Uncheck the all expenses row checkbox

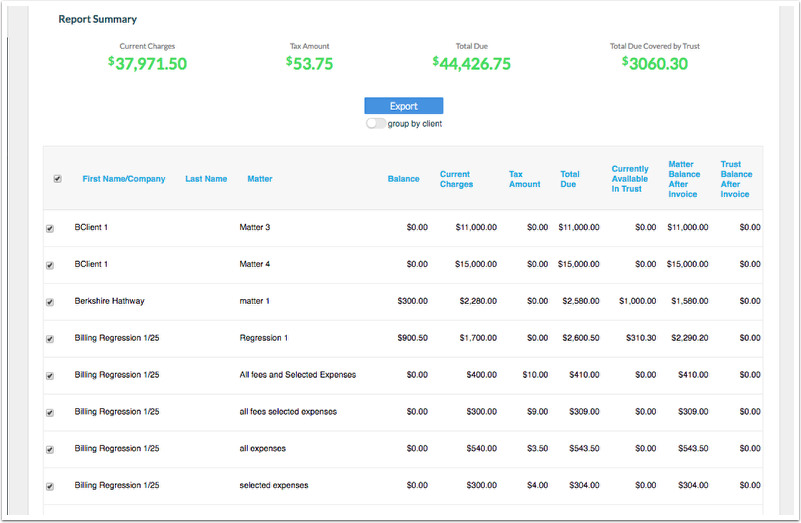coord(50,449)
